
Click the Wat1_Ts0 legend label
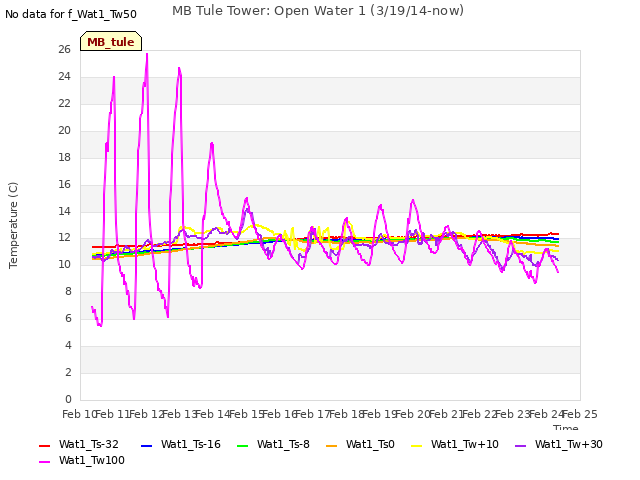[370, 444]
